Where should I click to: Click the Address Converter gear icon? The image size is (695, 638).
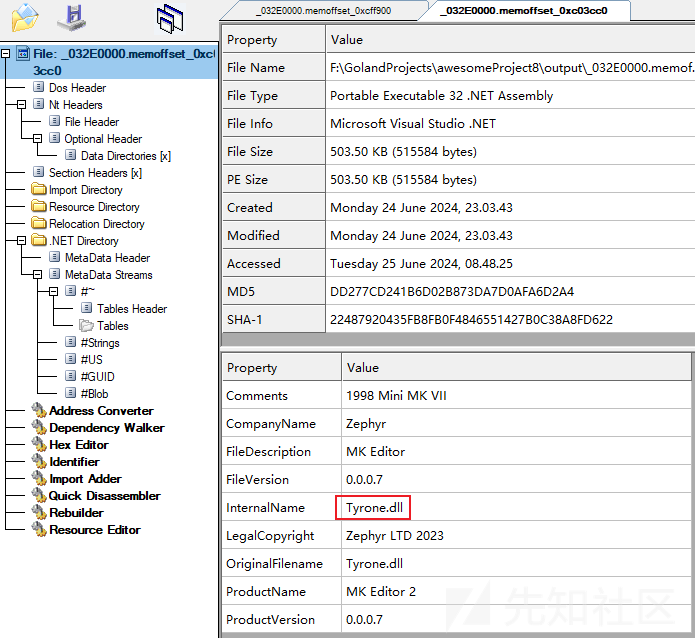coord(39,410)
